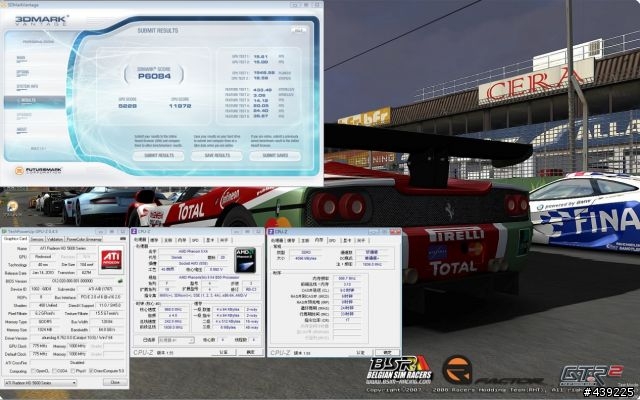This screenshot has width=640, height=400.
Task: Select the desktop shortcut icon beside the parked cars
Action: pos(13,208)
